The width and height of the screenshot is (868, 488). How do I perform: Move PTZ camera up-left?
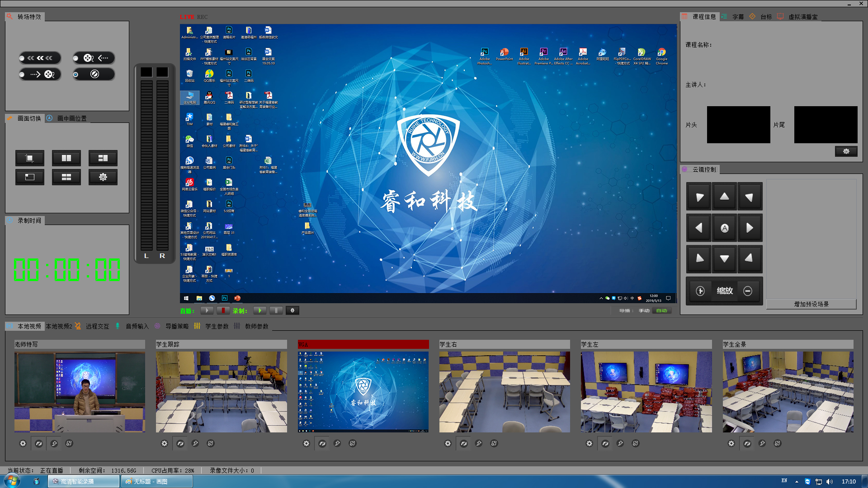pyautogui.click(x=699, y=197)
